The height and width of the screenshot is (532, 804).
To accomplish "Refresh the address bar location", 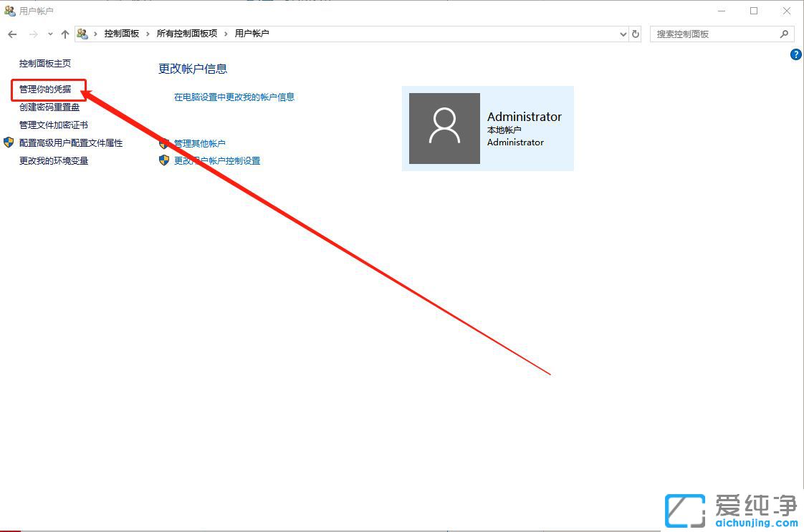I will (636, 34).
